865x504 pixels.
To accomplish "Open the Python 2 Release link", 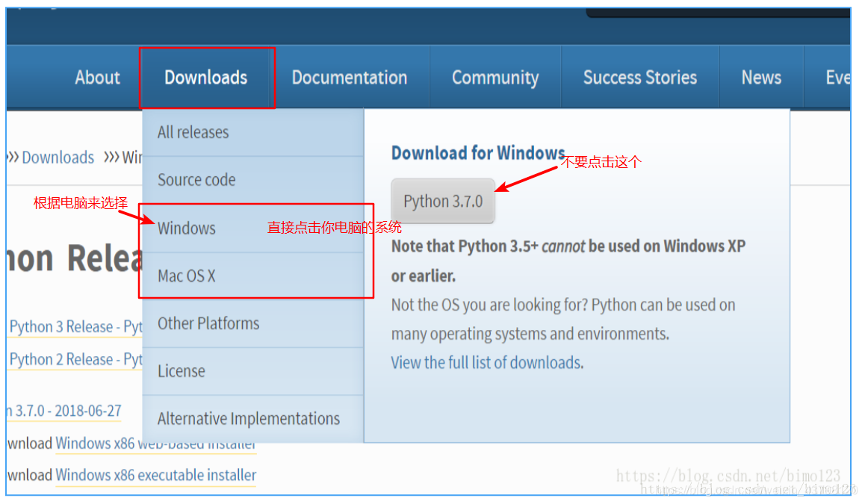I will coord(76,359).
